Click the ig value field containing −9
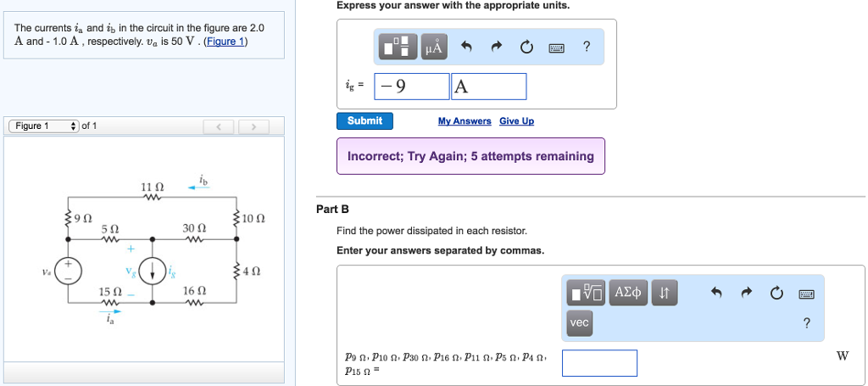Image resolution: width=868 pixels, height=386 pixels. point(411,87)
